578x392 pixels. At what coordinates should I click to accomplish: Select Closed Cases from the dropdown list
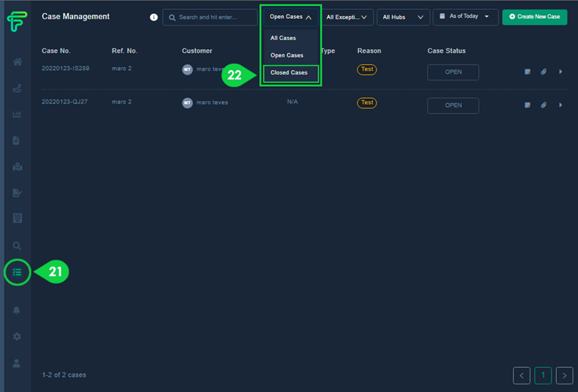[x=289, y=73]
